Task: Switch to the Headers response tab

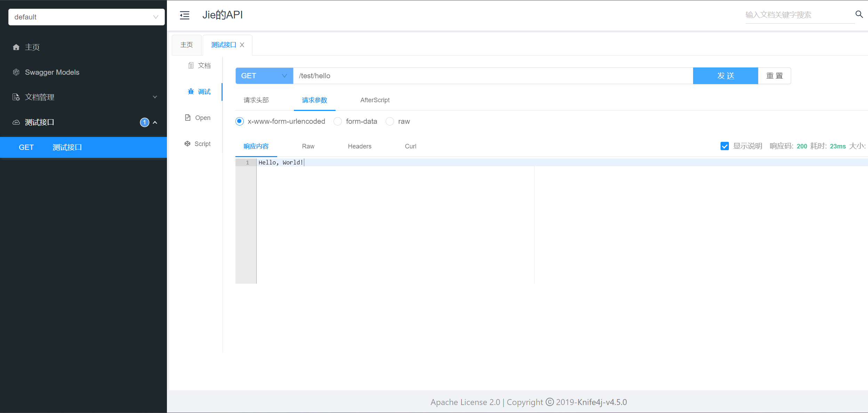Action: point(360,146)
